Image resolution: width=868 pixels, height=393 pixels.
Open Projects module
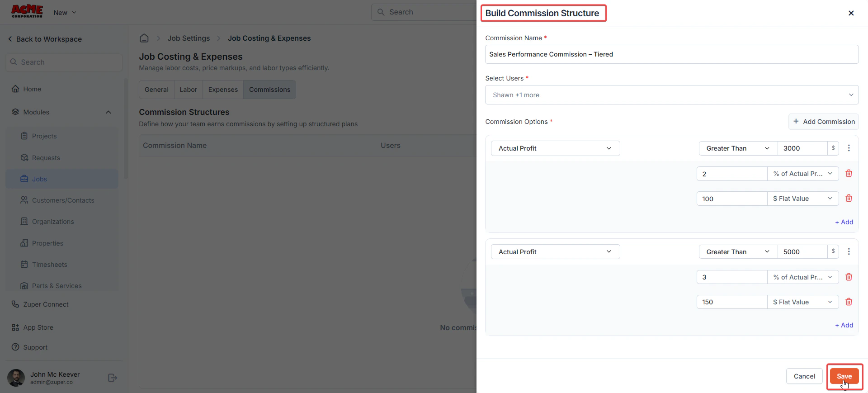pos(62,136)
